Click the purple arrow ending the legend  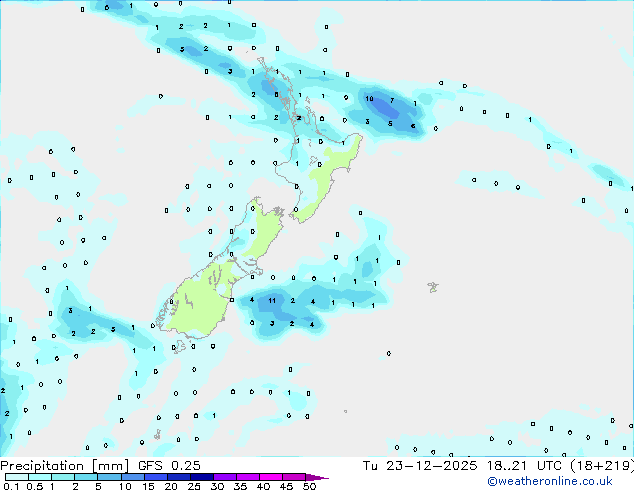click(317, 477)
